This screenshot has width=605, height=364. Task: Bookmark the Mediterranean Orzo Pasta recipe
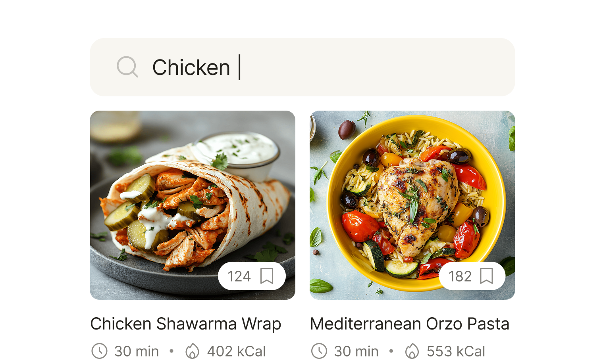click(486, 276)
